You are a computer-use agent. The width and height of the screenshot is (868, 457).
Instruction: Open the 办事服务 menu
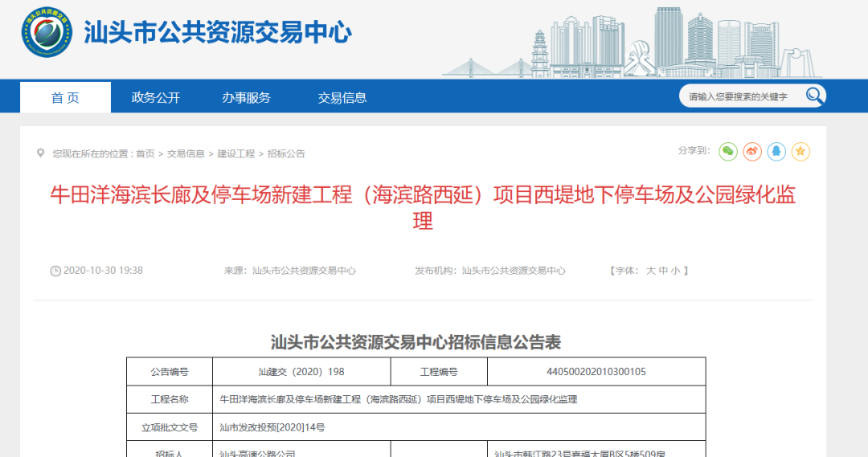(x=247, y=97)
